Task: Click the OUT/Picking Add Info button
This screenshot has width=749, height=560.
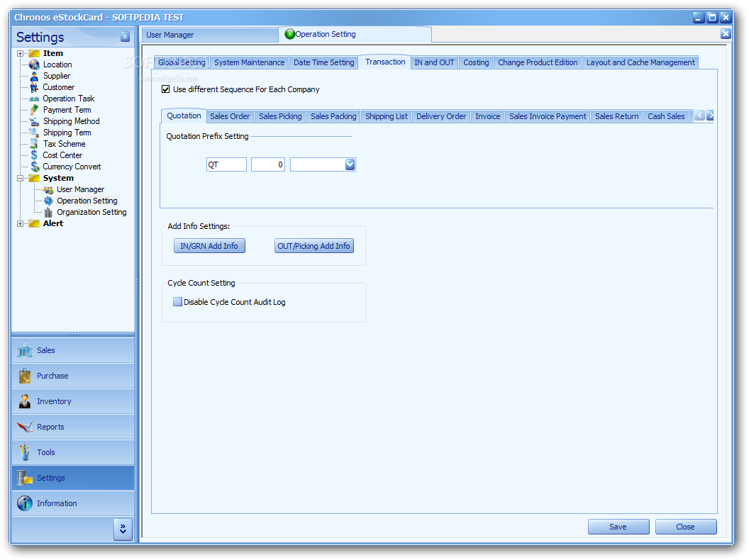Action: pos(314,246)
